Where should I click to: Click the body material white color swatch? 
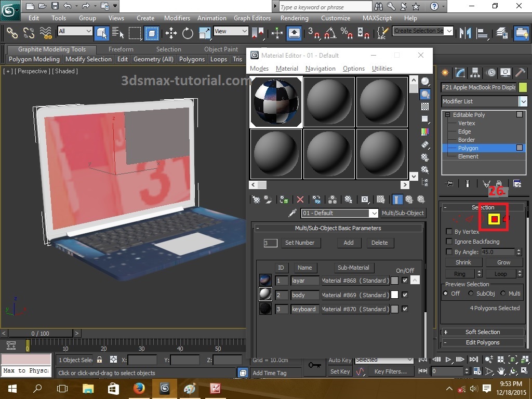(394, 295)
